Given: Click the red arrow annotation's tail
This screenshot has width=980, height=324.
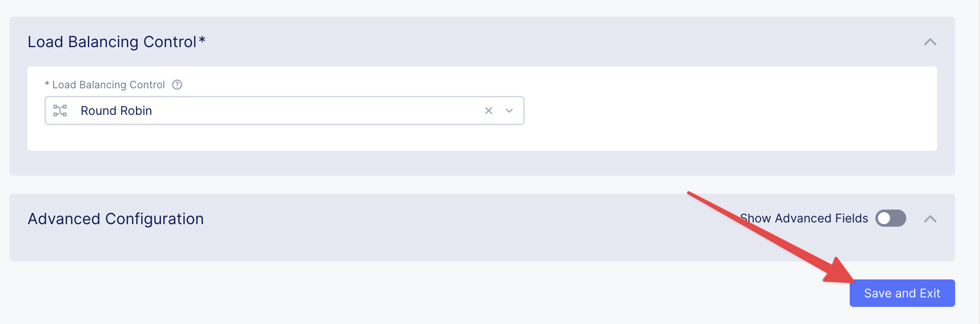Looking at the screenshot, I should click(x=691, y=194).
